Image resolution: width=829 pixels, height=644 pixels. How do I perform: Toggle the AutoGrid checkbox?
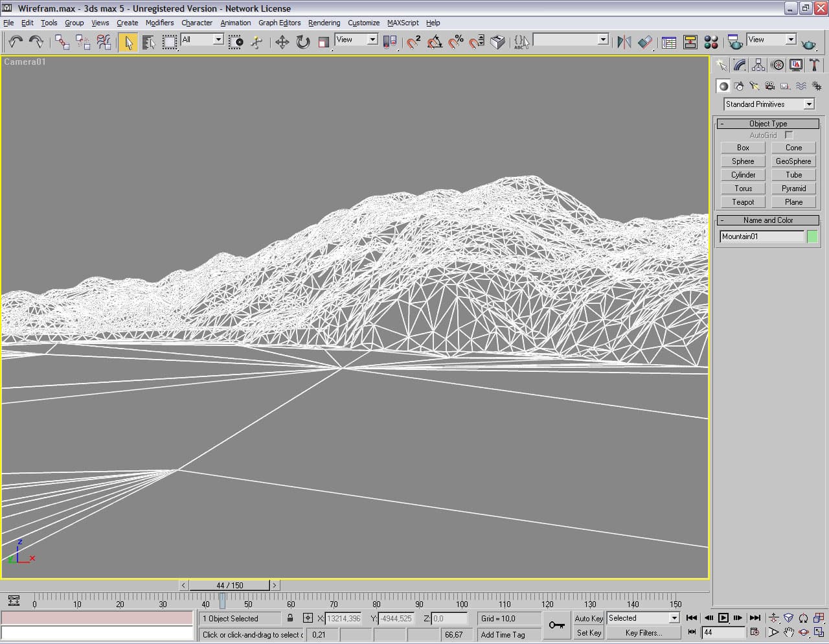(788, 135)
